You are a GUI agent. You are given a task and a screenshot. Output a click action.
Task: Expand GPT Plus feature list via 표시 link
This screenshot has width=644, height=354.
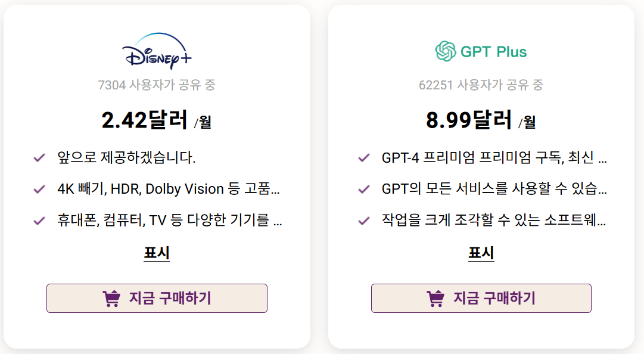click(x=480, y=253)
